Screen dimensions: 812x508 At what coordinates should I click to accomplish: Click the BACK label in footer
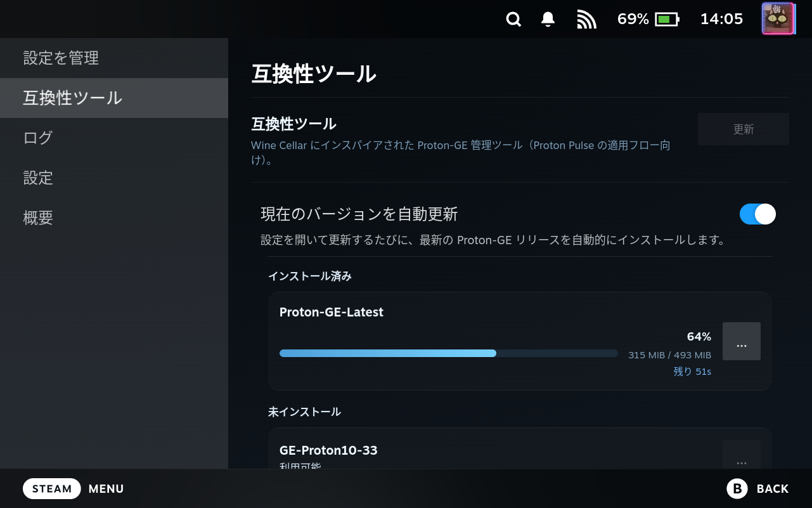(773, 489)
